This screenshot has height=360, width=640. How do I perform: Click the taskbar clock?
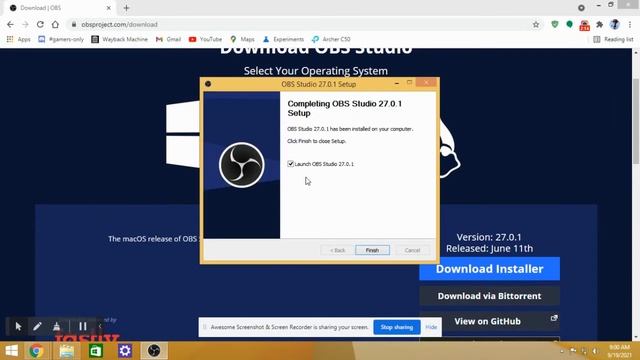(x=619, y=351)
